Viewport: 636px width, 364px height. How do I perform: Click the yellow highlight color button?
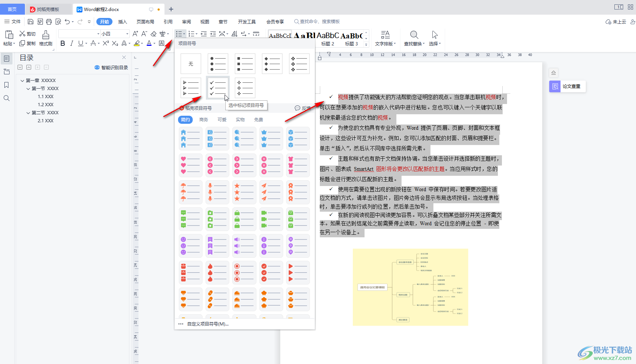[137, 43]
